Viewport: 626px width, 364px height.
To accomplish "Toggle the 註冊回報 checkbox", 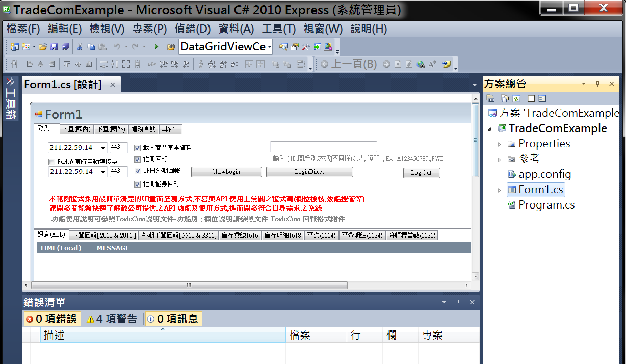I will tap(137, 159).
